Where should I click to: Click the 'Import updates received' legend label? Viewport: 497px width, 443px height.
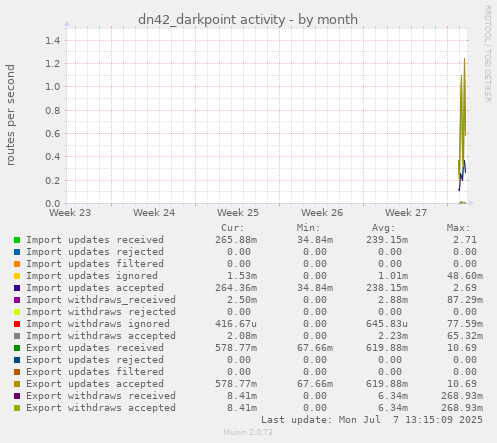coord(95,240)
